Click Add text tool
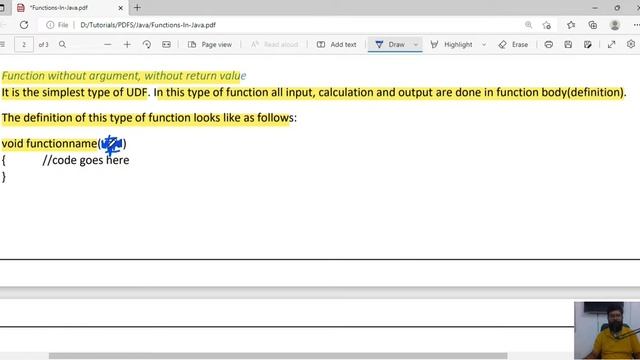The height and width of the screenshot is (360, 640). (337, 44)
